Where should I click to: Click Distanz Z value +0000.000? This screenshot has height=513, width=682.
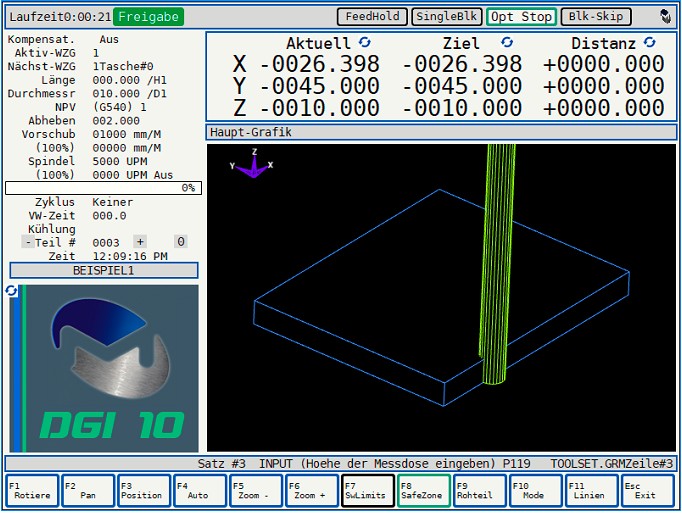point(603,107)
